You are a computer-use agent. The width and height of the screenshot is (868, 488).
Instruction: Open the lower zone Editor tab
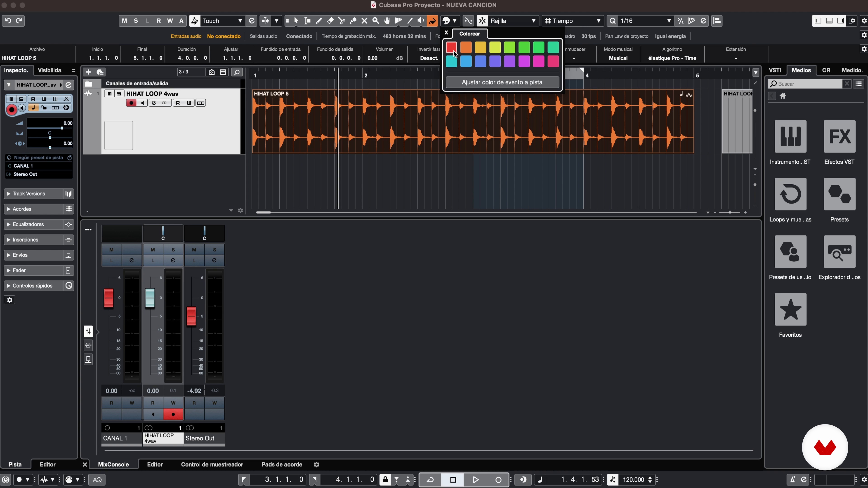(155, 465)
